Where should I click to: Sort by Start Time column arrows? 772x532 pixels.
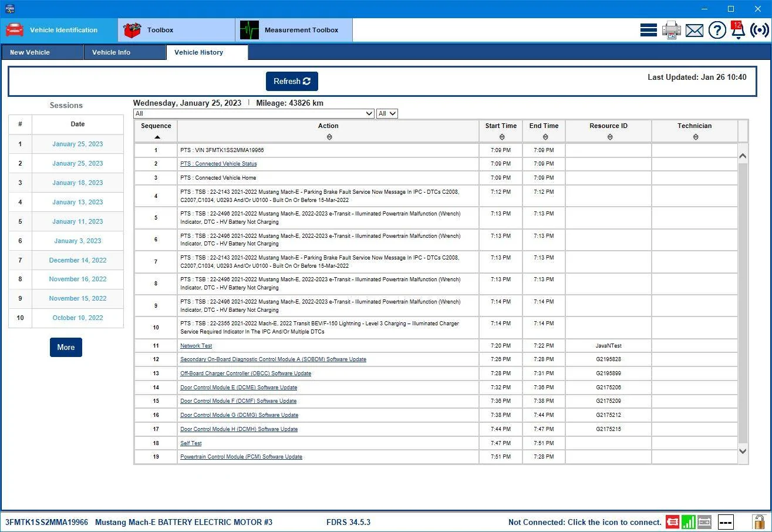501,137
